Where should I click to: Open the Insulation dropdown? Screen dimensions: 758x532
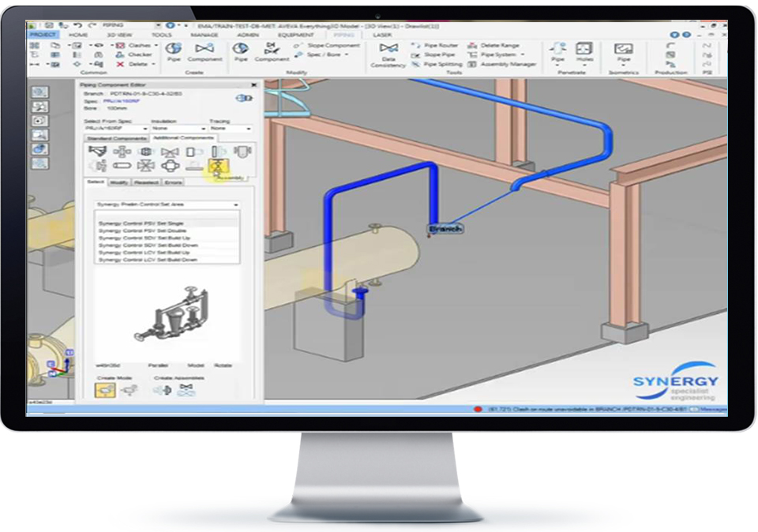[178, 128]
